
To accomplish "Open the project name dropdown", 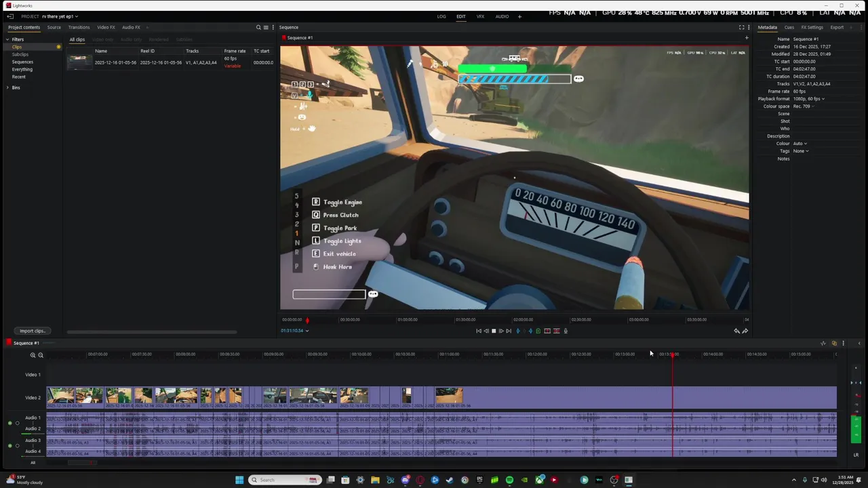I will pyautogui.click(x=60, y=16).
